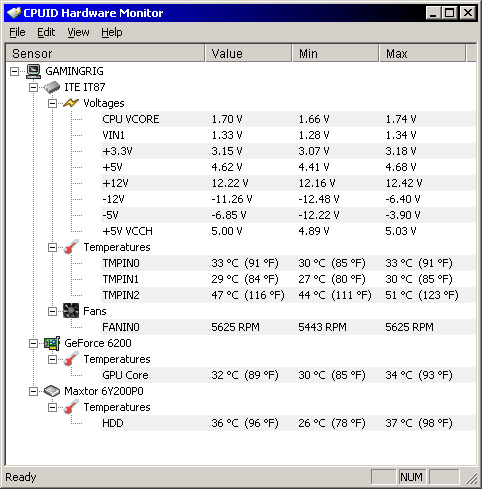Image resolution: width=482 pixels, height=489 pixels.
Task: Open the Help menu
Action: pyautogui.click(x=112, y=32)
